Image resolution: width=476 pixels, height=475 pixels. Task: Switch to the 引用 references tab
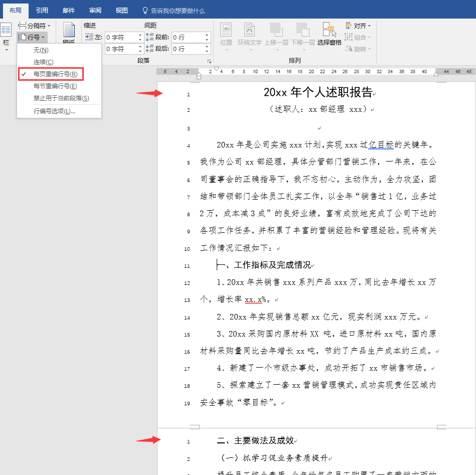[x=42, y=10]
